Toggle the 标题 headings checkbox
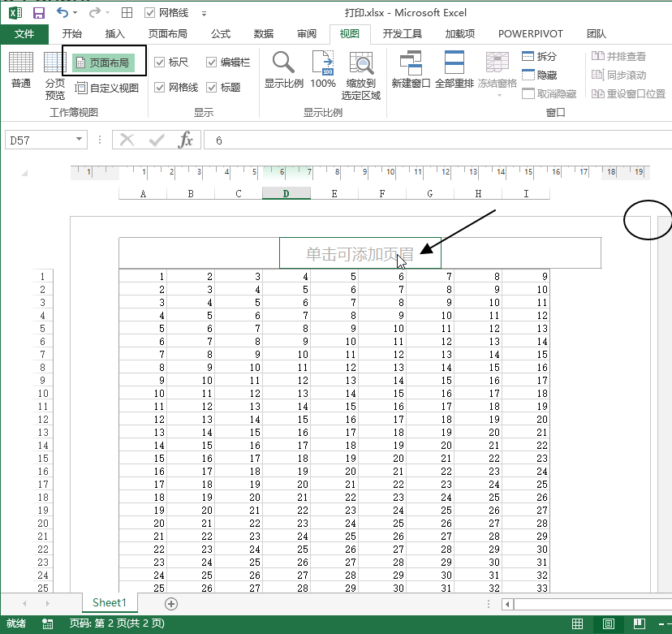 point(212,88)
